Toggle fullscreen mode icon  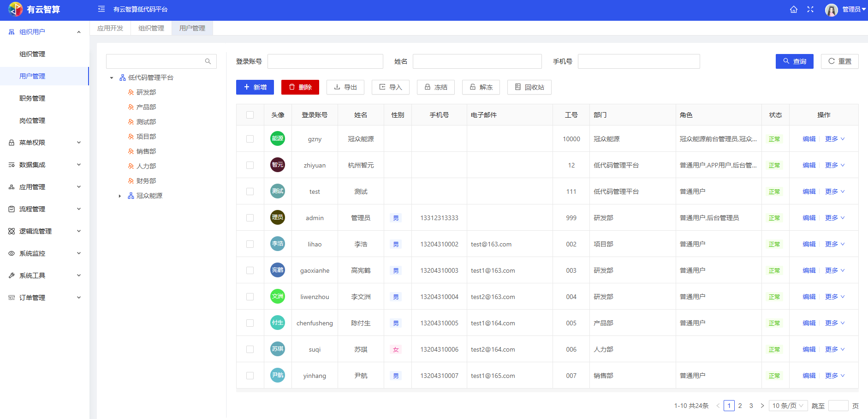(x=810, y=10)
